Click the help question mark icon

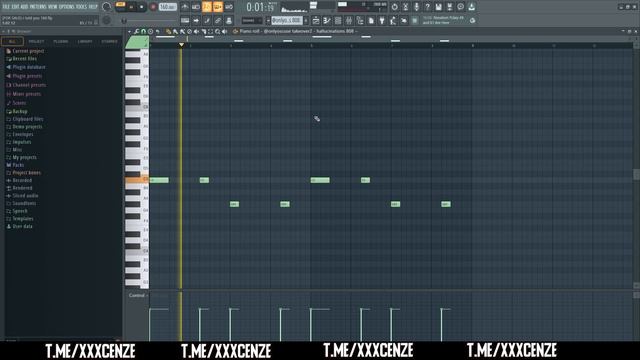tap(427, 7)
